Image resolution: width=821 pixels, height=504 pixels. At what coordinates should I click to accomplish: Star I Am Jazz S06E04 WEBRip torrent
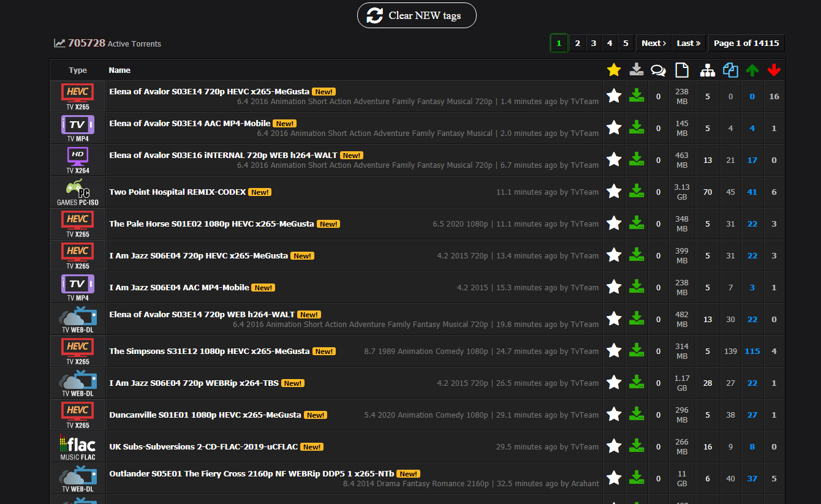[614, 382]
